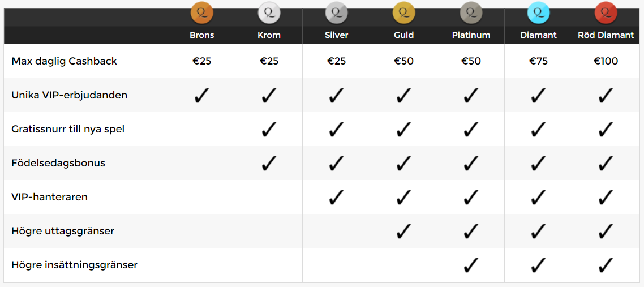Click the Platinum column header text
Viewport: 644px width, 287px height.
(x=471, y=35)
